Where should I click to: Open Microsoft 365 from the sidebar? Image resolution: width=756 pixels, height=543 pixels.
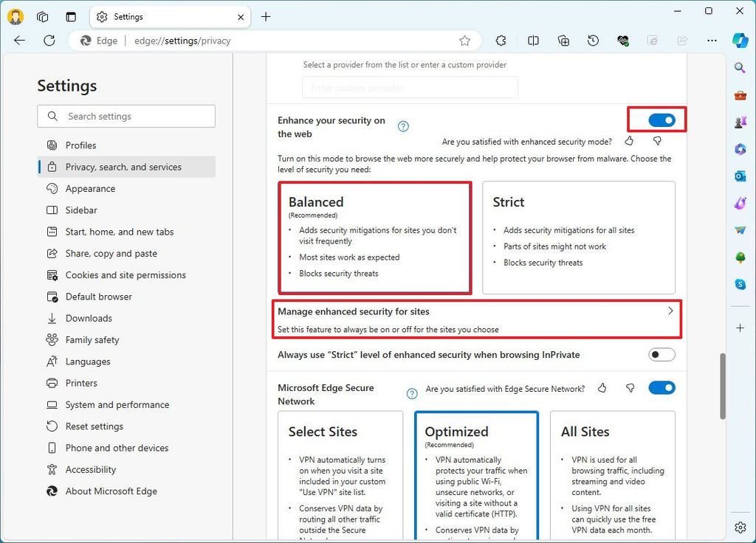[x=740, y=149]
